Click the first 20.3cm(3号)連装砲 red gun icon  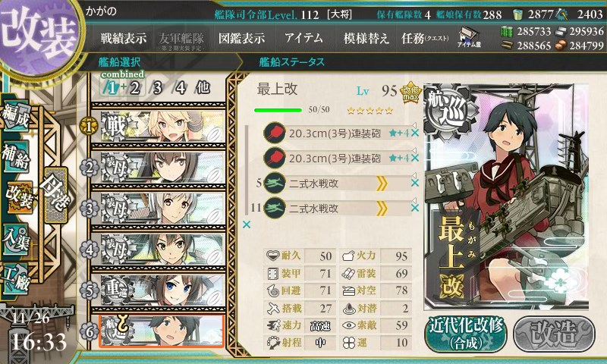pyautogui.click(x=274, y=133)
